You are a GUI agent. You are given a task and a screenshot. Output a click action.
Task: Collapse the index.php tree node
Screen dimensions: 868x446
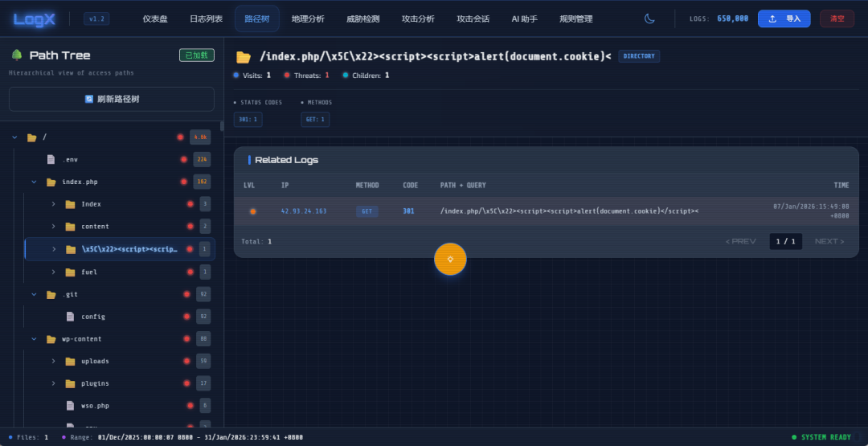pos(35,182)
